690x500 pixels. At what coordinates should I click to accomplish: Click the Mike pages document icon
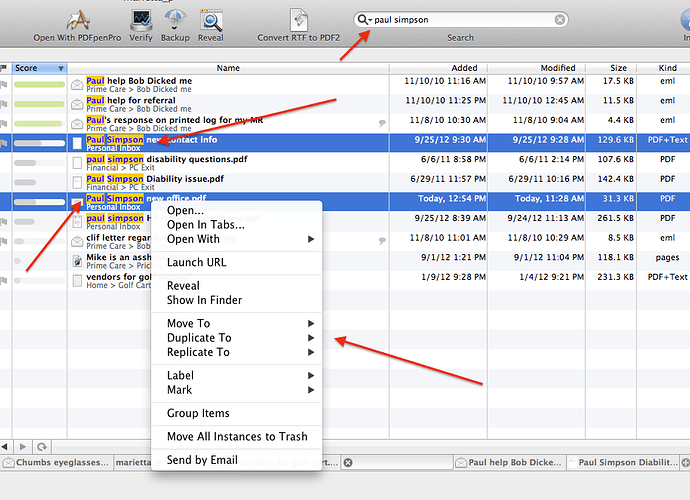[77, 261]
